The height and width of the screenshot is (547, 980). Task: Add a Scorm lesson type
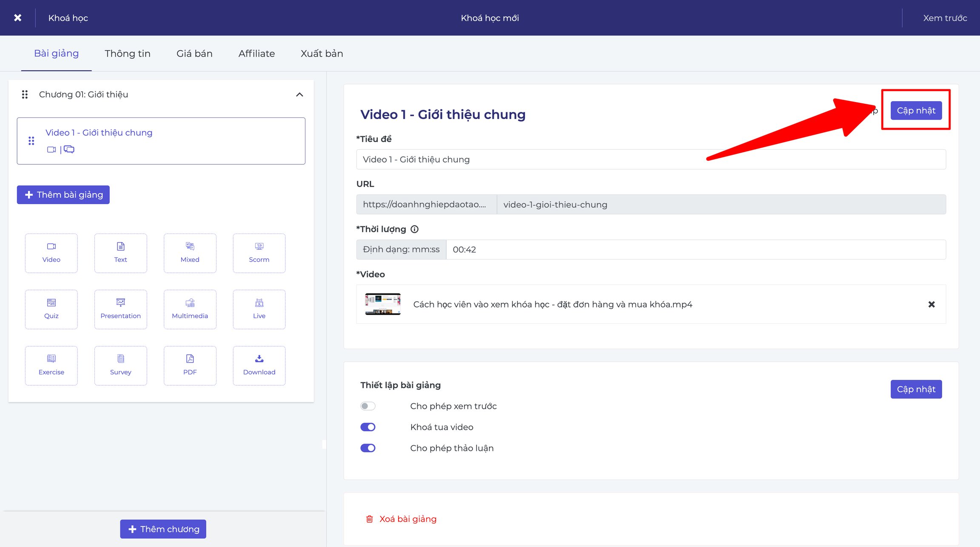259,253
